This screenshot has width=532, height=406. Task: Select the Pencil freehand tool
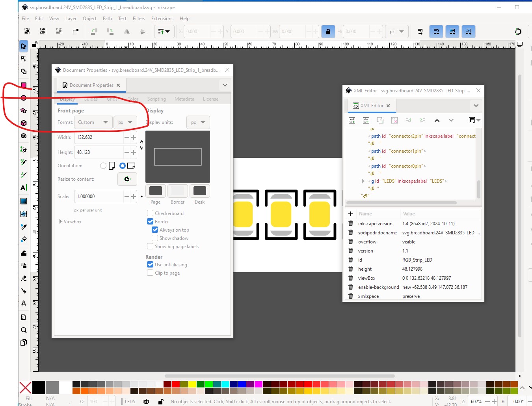pyautogui.click(x=24, y=162)
